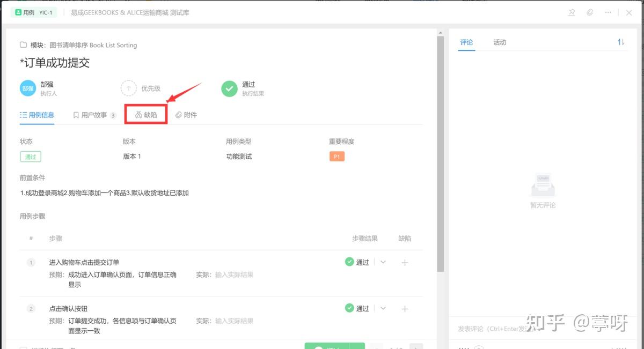Click the orange P1 importance tag
Screen dimensions: 644x349
click(338, 157)
